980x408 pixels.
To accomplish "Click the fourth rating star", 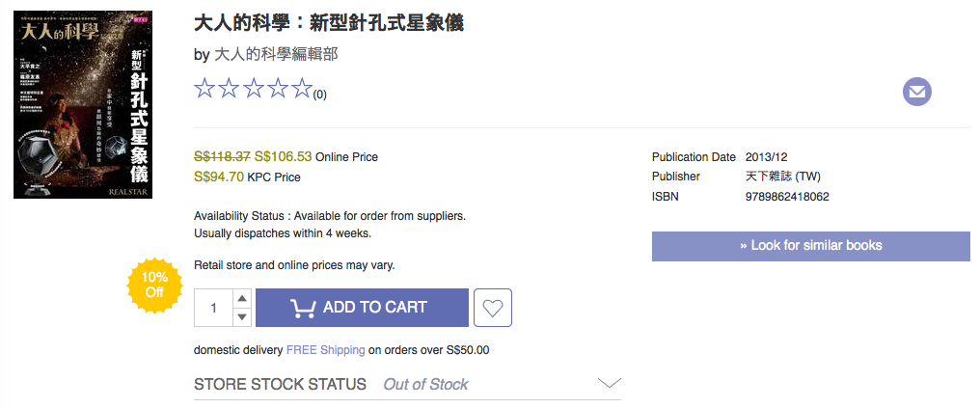I will (278, 90).
